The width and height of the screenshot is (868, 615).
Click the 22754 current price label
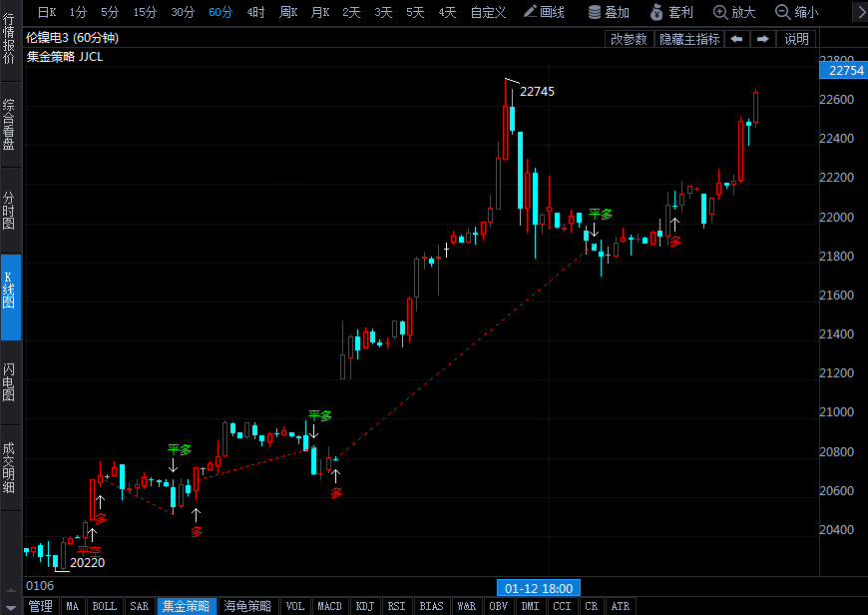click(x=843, y=70)
